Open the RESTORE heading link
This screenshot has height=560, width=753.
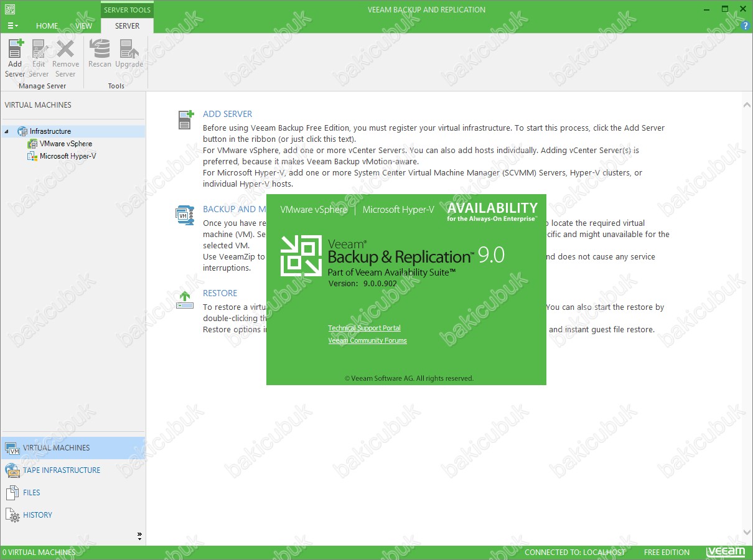point(220,293)
